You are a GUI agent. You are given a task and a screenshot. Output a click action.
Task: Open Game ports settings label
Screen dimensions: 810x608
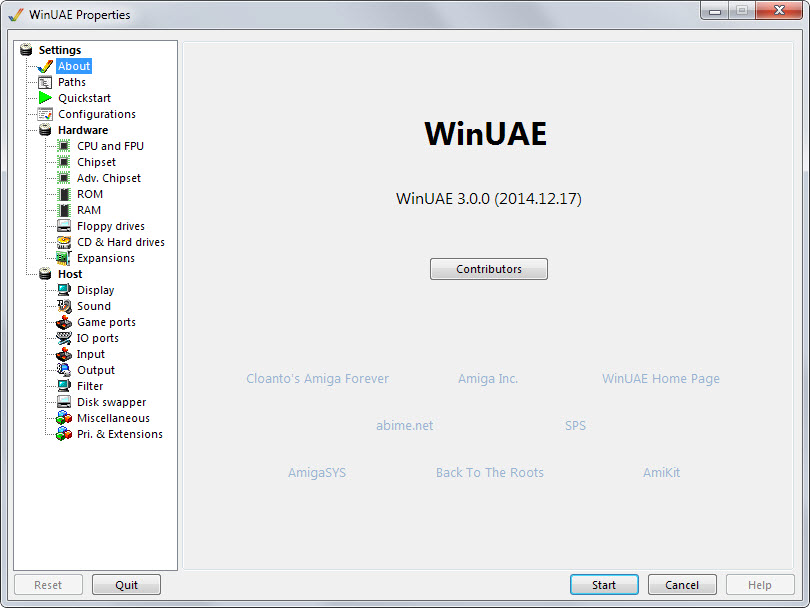106,322
